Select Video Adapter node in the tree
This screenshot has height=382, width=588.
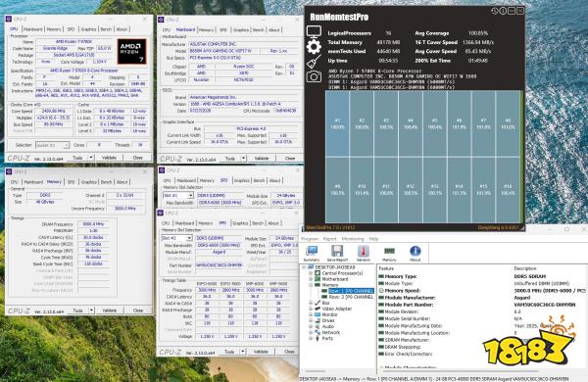pos(337,309)
